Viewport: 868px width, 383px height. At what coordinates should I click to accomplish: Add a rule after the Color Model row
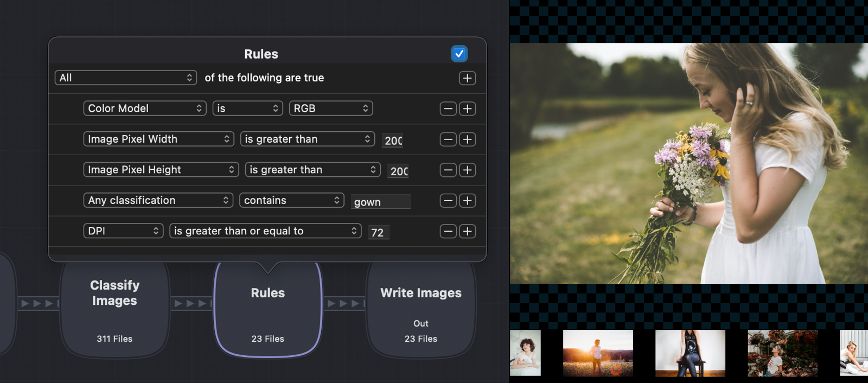click(x=467, y=108)
